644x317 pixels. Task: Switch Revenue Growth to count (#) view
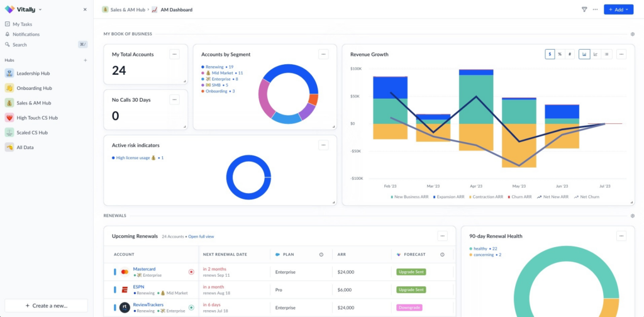[x=570, y=54]
